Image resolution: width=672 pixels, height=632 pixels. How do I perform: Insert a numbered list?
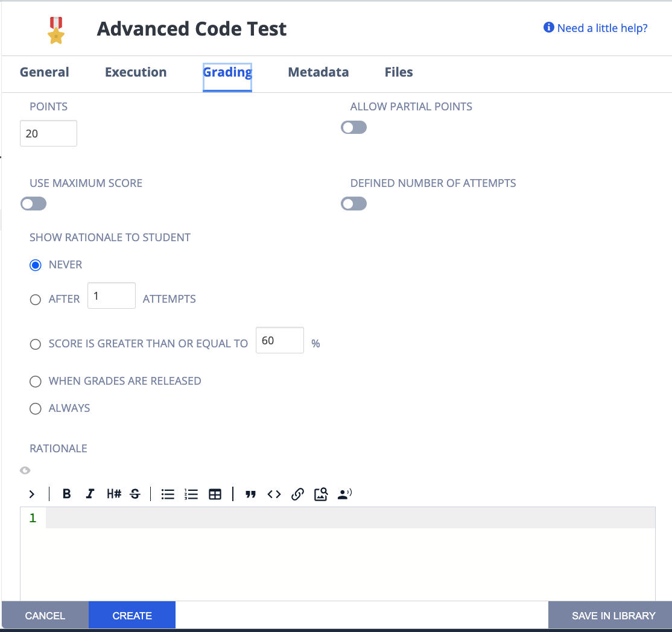tap(191, 495)
